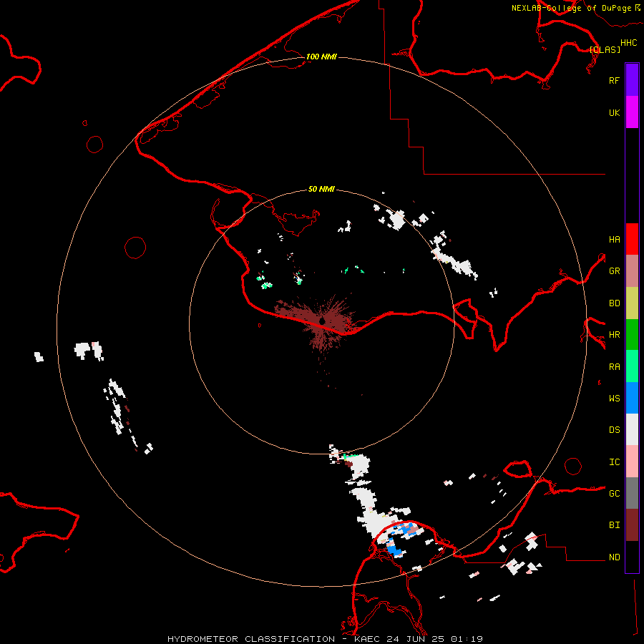Click "HYDROMETEOR CLASSIFICATION" title text
Screen dimensions: 644x644
(x=251, y=639)
